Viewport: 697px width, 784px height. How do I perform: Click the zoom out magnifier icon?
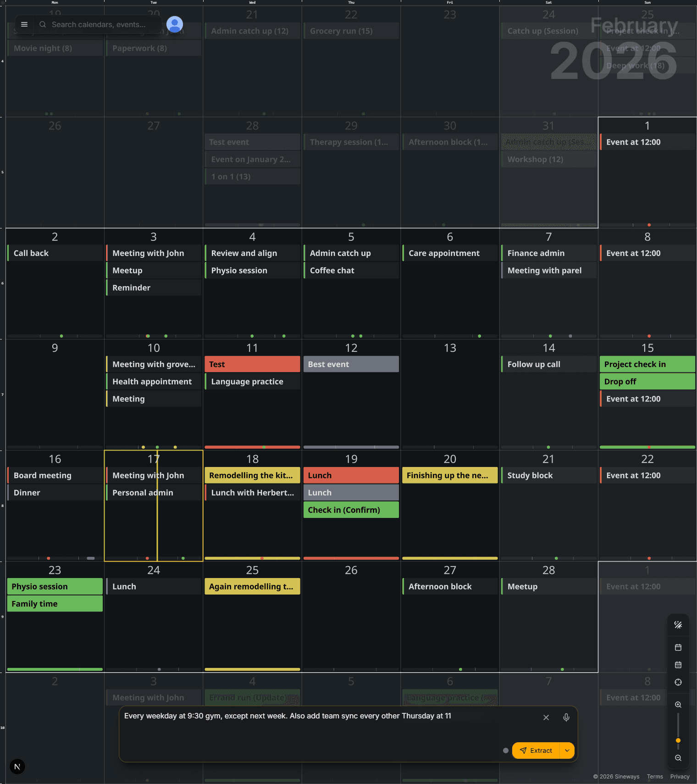(x=678, y=758)
